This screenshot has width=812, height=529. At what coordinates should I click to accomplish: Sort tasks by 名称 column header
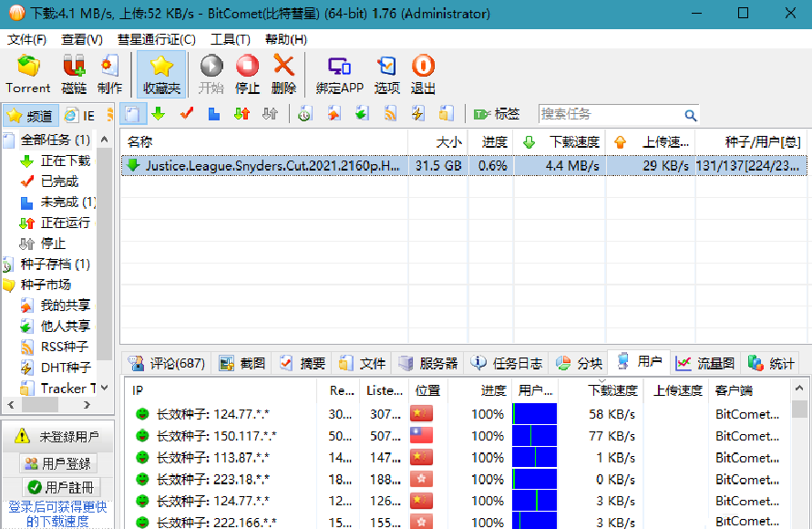coord(264,142)
